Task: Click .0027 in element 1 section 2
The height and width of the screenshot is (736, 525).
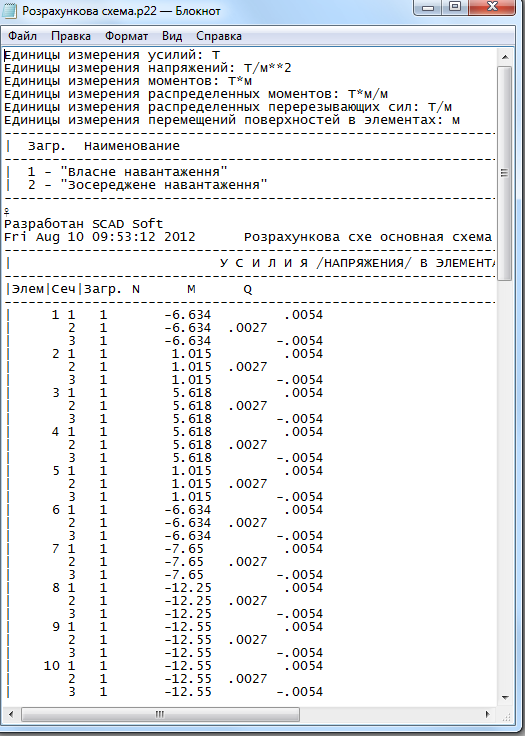Action: tap(247, 328)
